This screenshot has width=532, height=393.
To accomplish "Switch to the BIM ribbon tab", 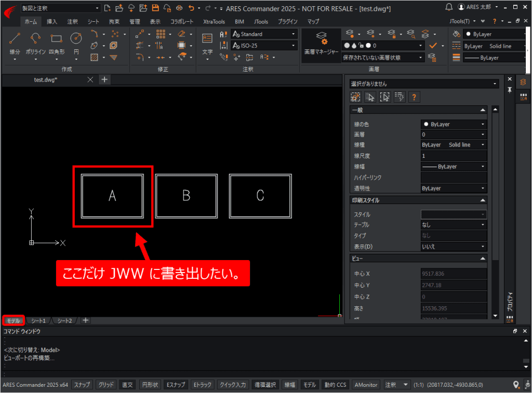I will [240, 21].
